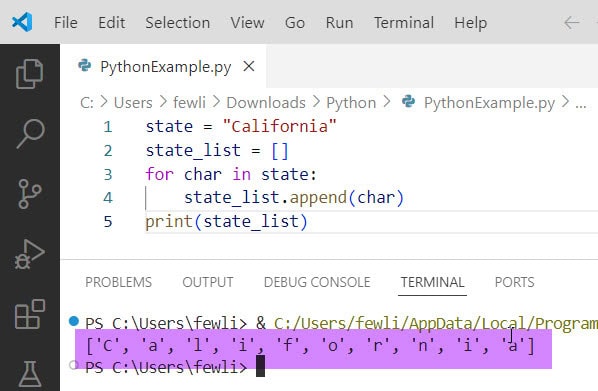Click PythonExample.py in the breadcrumb

[x=489, y=103]
